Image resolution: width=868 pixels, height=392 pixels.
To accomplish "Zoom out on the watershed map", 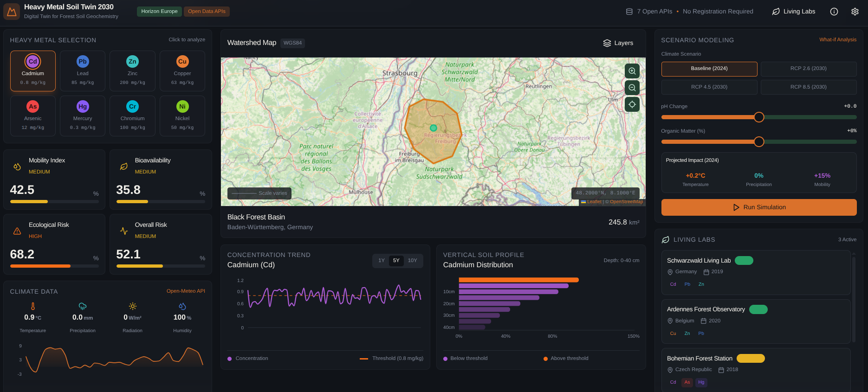I will [x=632, y=88].
